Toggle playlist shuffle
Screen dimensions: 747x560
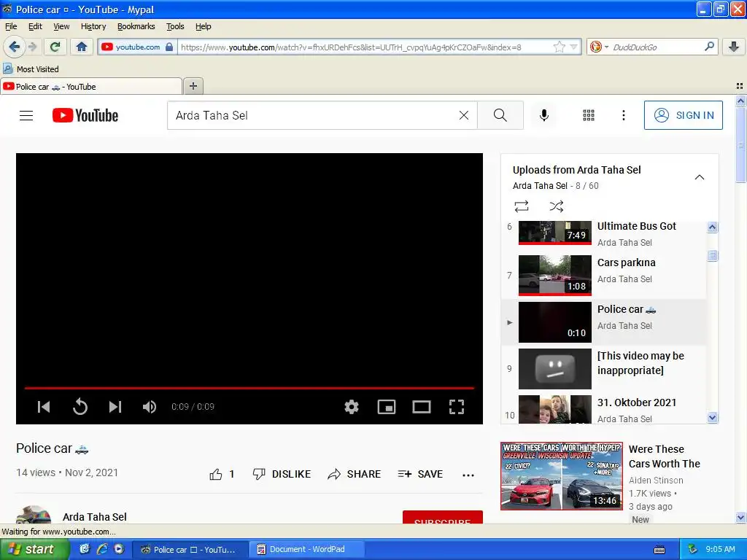(557, 206)
